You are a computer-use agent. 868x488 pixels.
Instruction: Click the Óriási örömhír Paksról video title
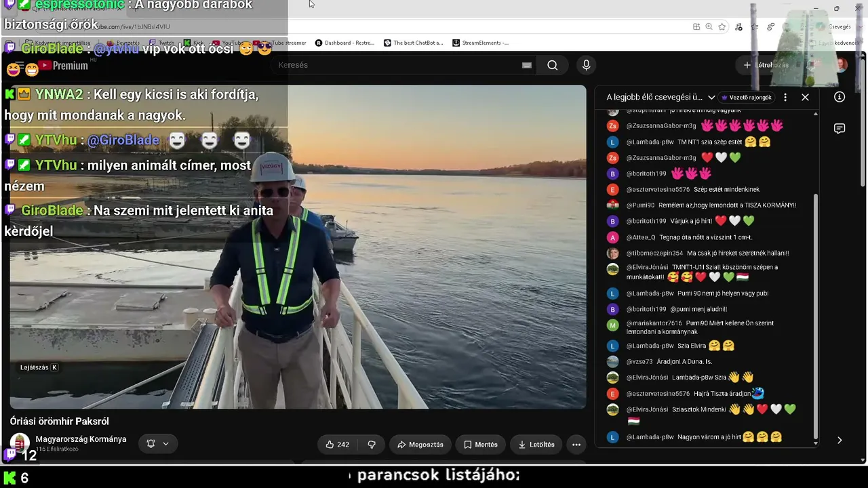coord(59,422)
